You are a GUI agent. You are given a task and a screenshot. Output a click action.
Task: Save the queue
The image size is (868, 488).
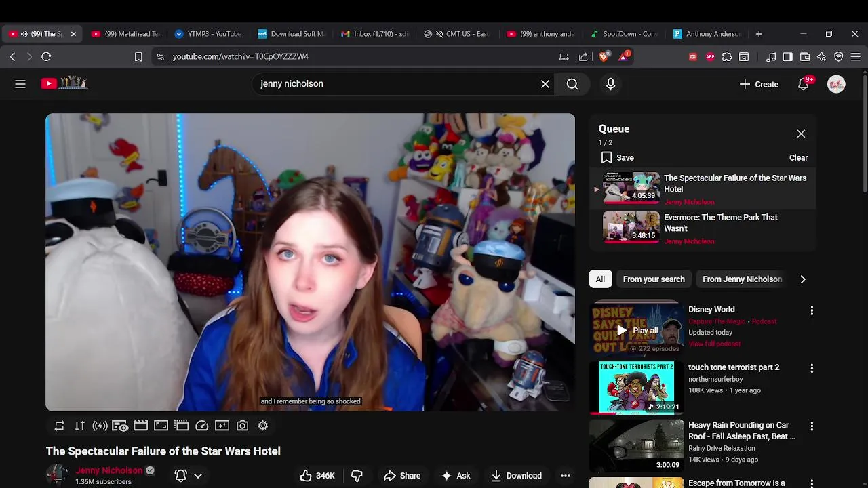coord(617,157)
